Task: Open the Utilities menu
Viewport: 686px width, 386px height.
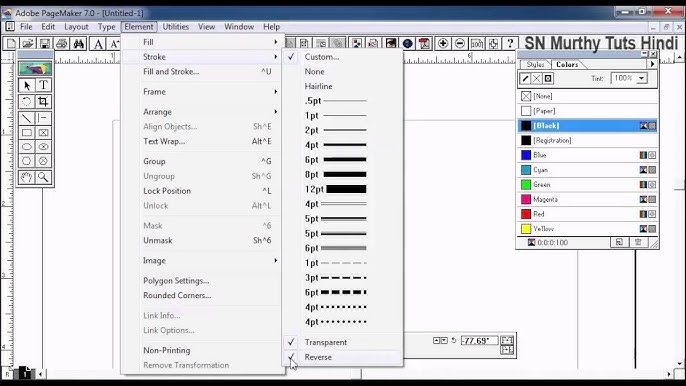Action: tap(176, 27)
